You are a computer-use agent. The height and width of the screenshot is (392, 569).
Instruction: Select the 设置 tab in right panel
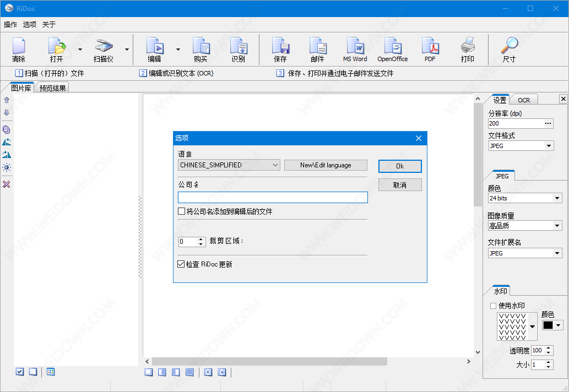point(500,100)
